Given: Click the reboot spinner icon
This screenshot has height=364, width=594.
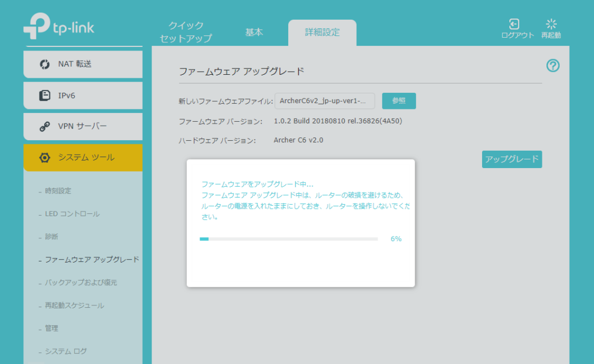Looking at the screenshot, I should click(551, 24).
